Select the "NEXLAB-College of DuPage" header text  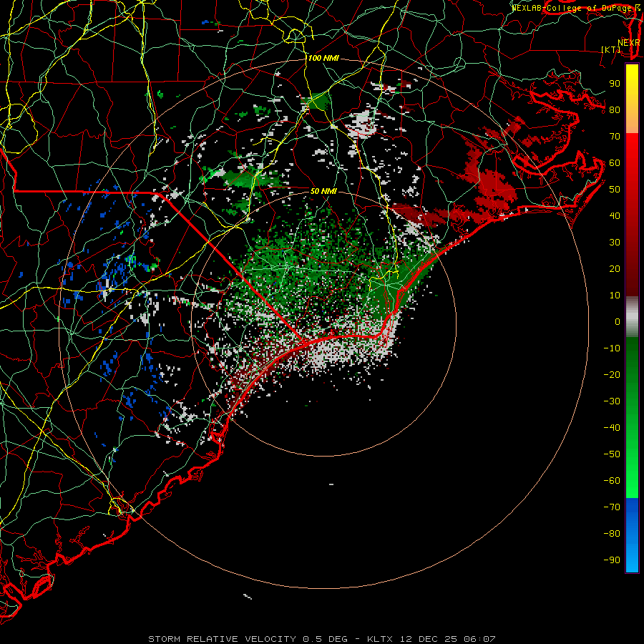[571, 8]
